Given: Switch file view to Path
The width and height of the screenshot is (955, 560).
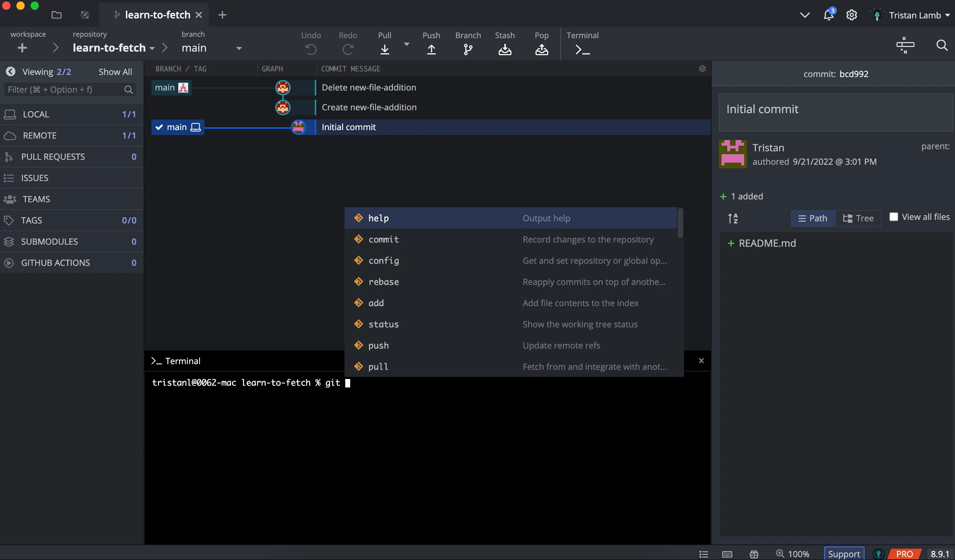Looking at the screenshot, I should [x=813, y=218].
